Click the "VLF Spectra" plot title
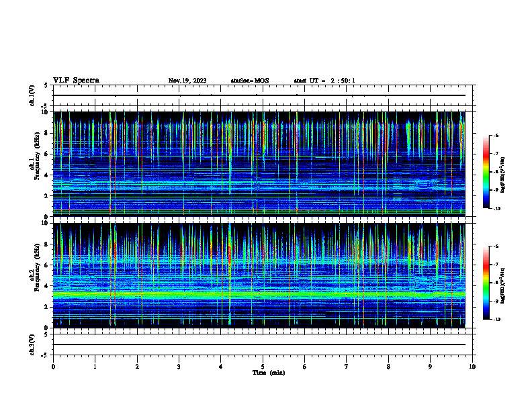 (76, 81)
